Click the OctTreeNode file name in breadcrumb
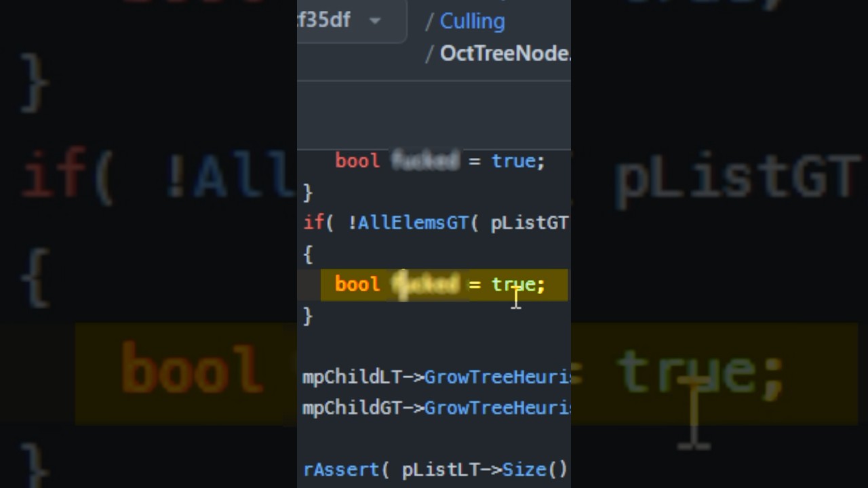The height and width of the screenshot is (488, 868). (505, 53)
